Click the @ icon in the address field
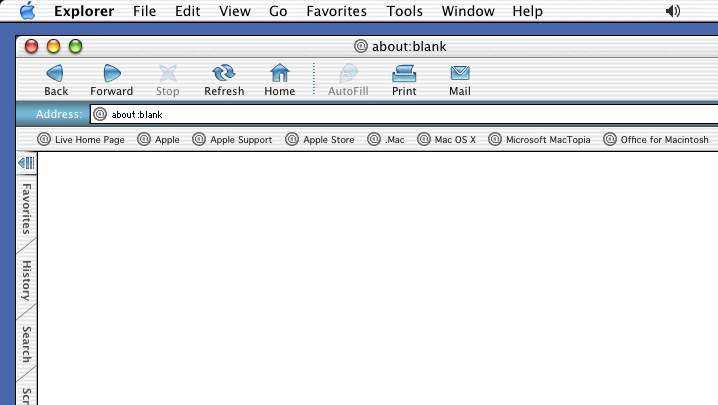 [100, 114]
